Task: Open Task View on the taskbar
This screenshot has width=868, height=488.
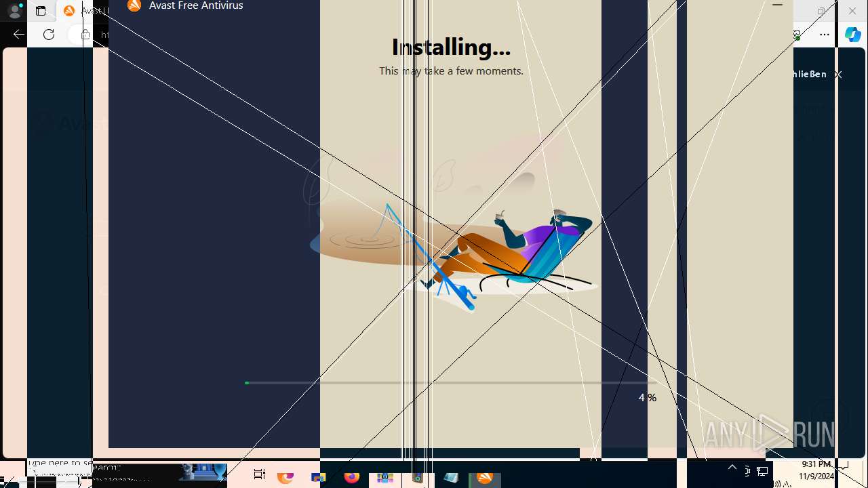Action: (259, 475)
